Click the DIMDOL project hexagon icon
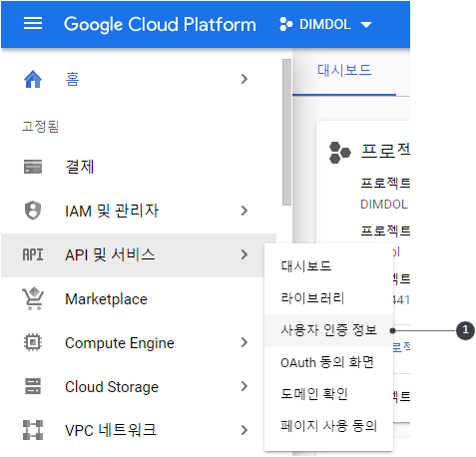This screenshot has height=457, width=476. 285,24
